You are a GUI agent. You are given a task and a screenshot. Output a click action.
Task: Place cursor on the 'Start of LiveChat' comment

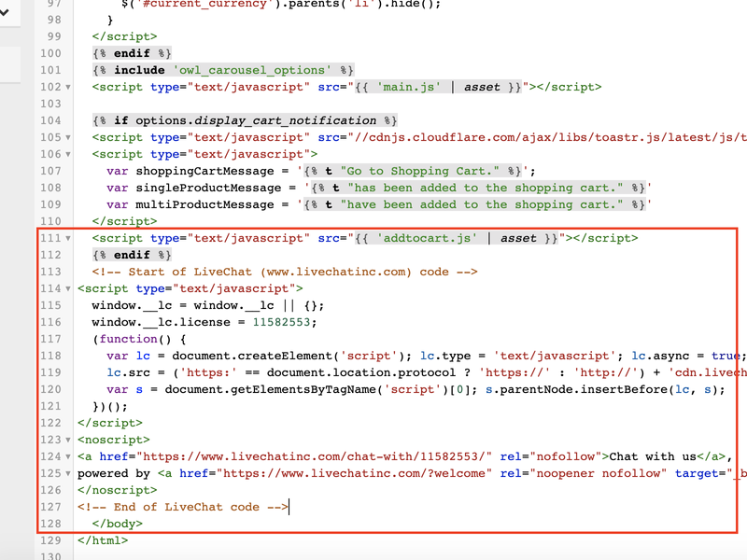pos(285,272)
